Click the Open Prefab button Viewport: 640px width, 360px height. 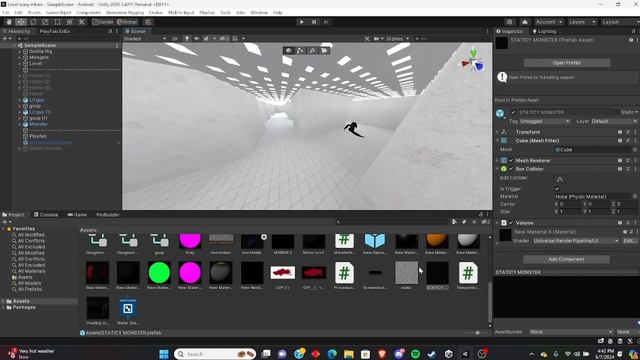(567, 63)
